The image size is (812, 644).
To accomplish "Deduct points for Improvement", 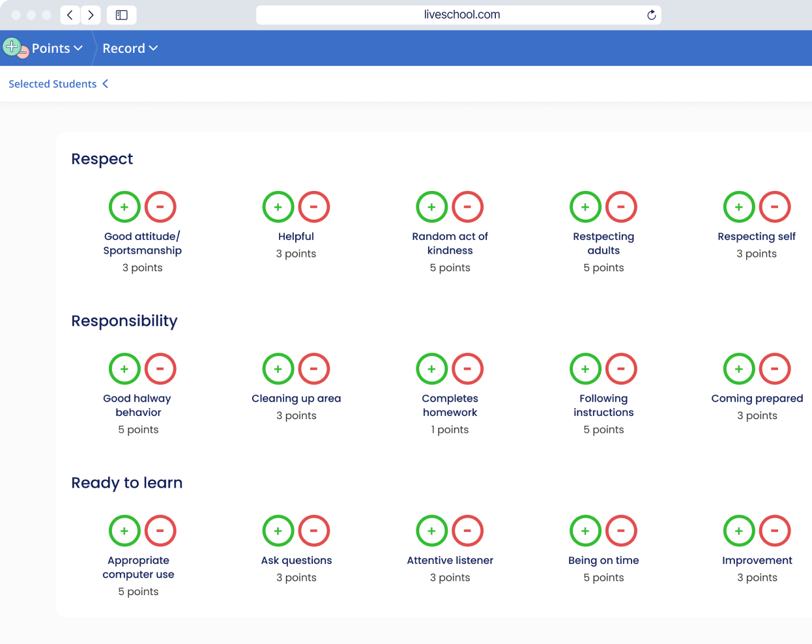I will pos(775,531).
